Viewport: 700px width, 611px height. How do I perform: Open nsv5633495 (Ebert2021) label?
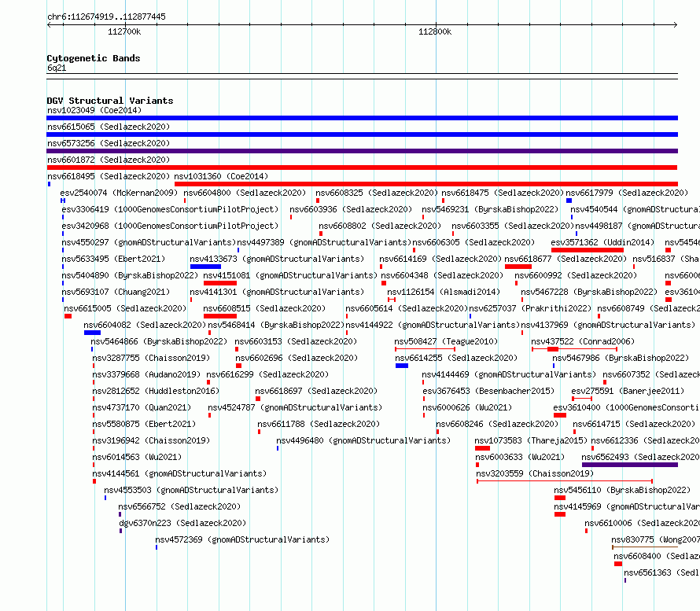[x=113, y=259]
